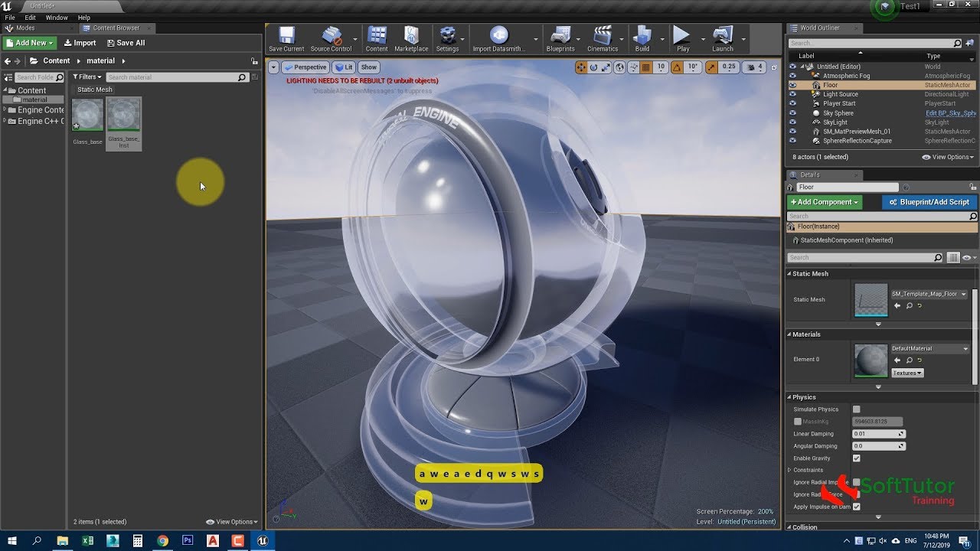Open the grid snap value 10 dropdown
The image size is (980, 551).
(661, 67)
